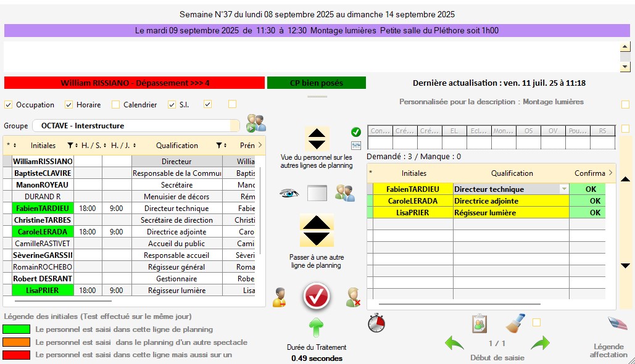The height and width of the screenshot is (364, 635).
Task: Open the Directeur technique qualification dropdown
Action: 563,189
